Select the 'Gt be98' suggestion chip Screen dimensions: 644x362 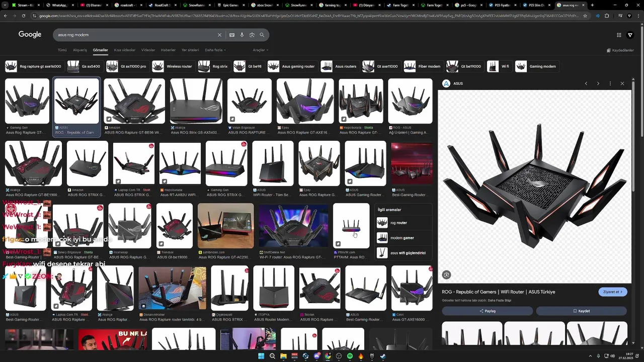[x=249, y=66]
